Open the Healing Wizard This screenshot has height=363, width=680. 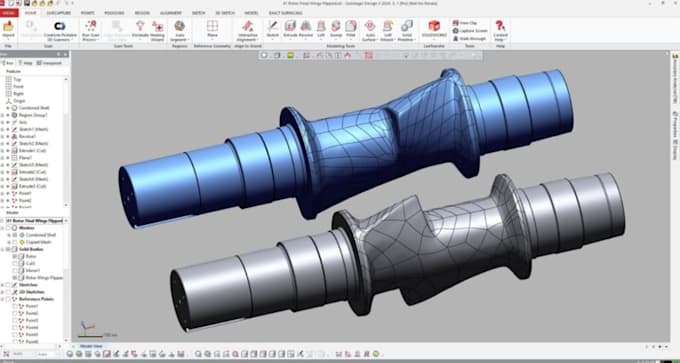157,30
